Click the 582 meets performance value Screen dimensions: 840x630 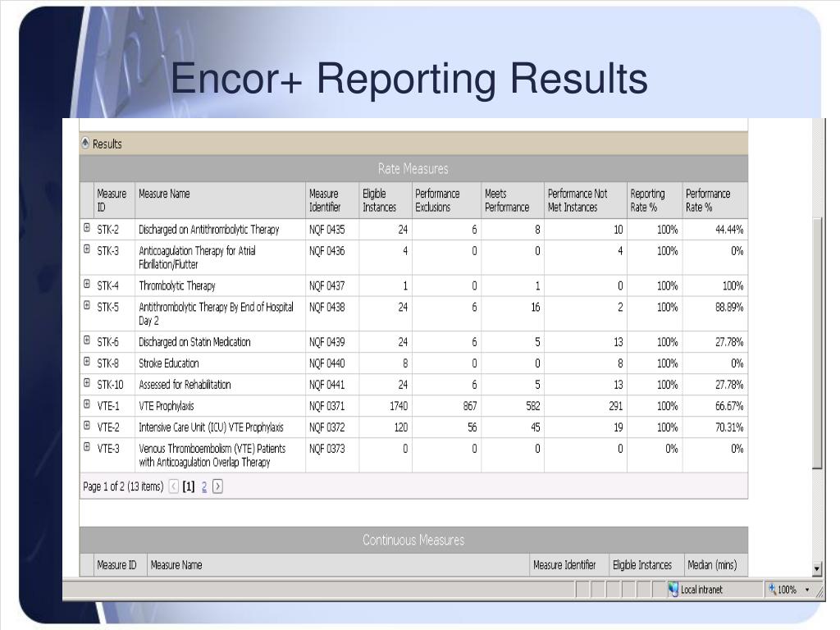pyautogui.click(x=533, y=407)
